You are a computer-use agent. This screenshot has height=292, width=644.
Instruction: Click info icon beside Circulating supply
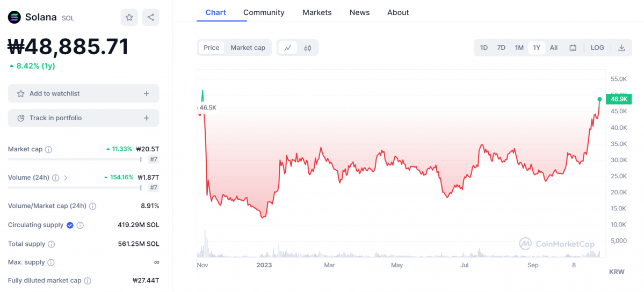point(80,225)
